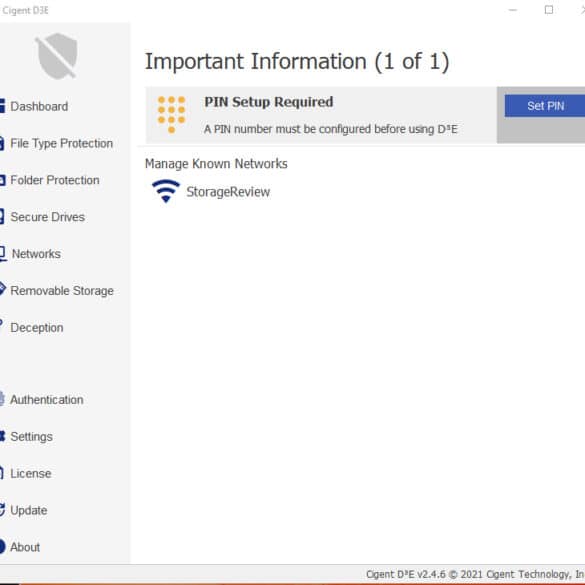Click the Removable Storage tag icon
This screenshot has height=585, width=585.
pos(3,289)
